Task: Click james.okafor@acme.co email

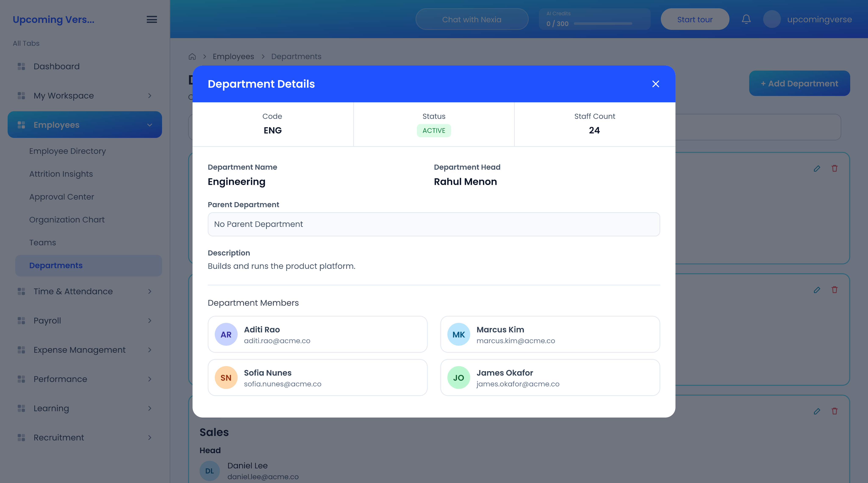Action: [x=518, y=384]
